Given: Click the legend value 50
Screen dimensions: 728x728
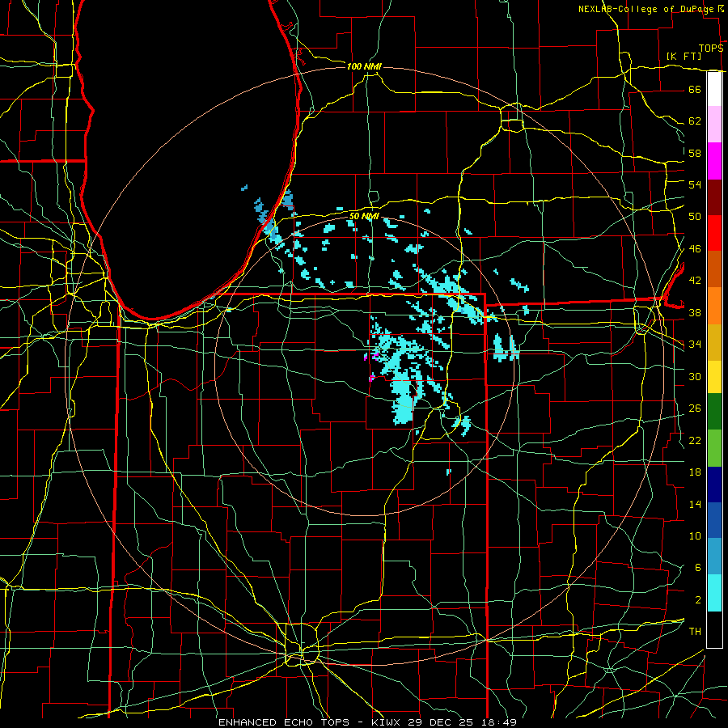Looking at the screenshot, I should pyautogui.click(x=695, y=216).
